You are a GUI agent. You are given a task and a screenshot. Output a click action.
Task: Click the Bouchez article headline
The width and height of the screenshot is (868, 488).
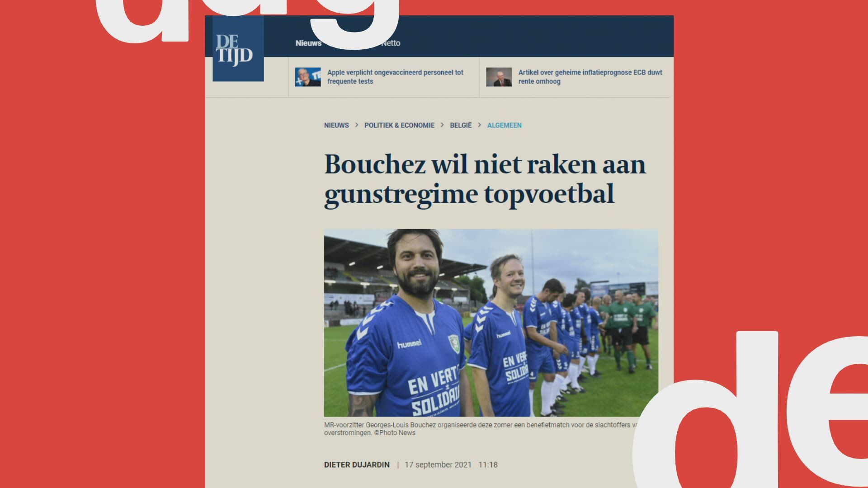tap(485, 179)
